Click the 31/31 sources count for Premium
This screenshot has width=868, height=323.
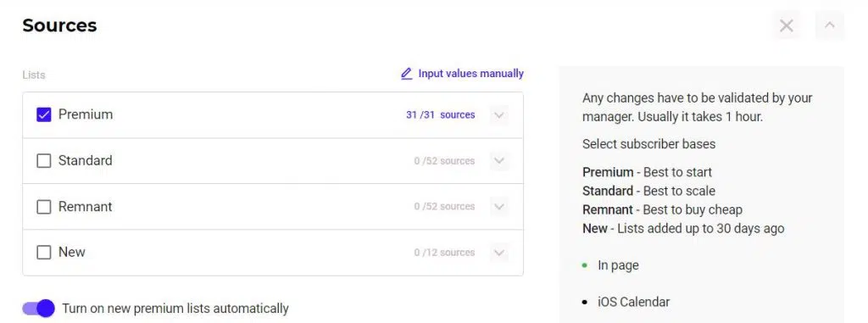440,115
